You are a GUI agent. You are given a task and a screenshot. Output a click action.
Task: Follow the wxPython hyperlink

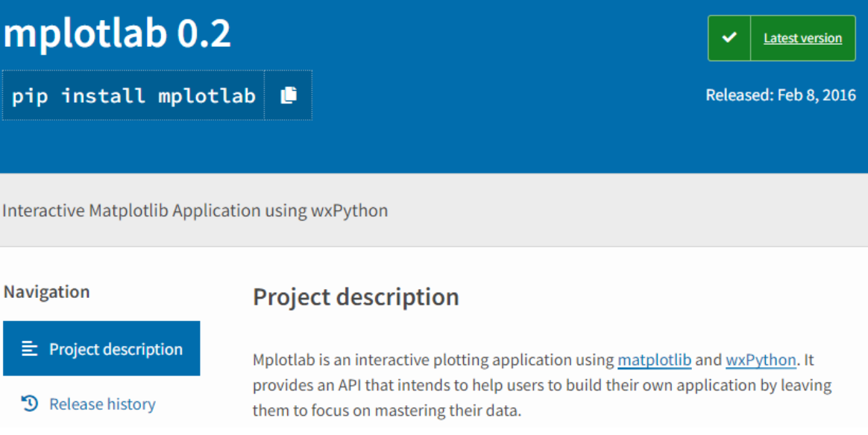click(761, 360)
